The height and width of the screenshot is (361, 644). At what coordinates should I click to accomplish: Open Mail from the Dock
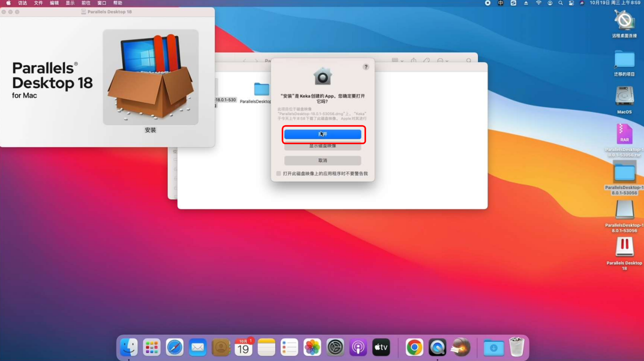[x=198, y=348]
